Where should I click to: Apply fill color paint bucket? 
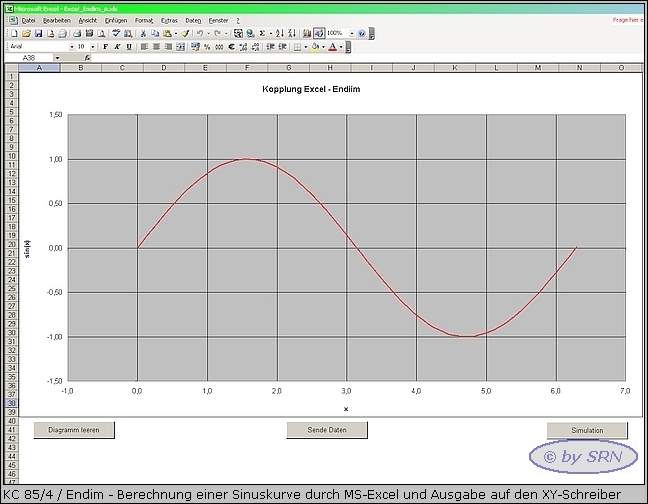click(x=315, y=47)
